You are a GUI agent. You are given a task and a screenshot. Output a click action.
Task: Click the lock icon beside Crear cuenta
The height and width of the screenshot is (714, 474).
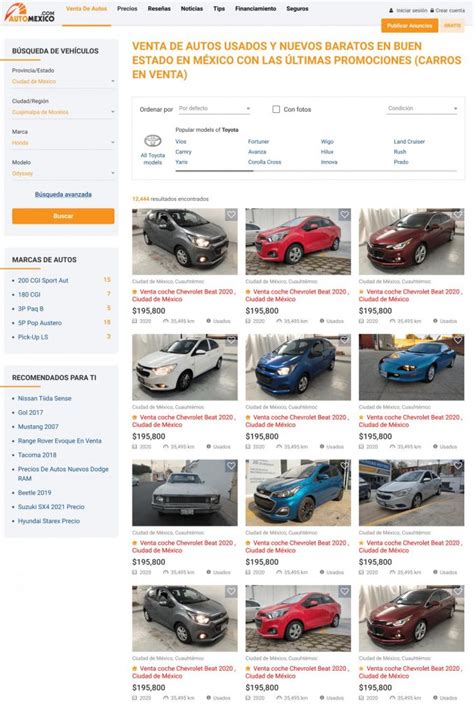[x=432, y=10]
